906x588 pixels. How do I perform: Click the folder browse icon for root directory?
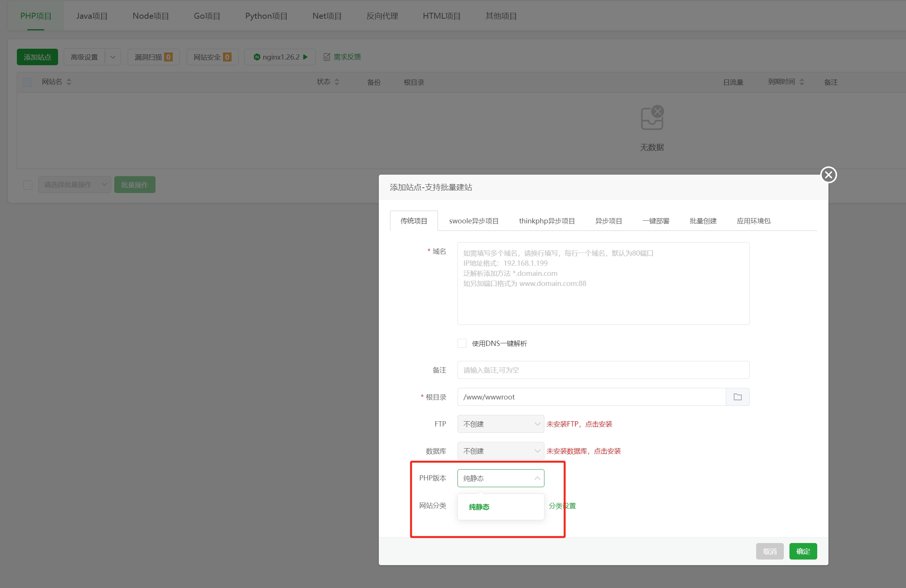point(737,397)
